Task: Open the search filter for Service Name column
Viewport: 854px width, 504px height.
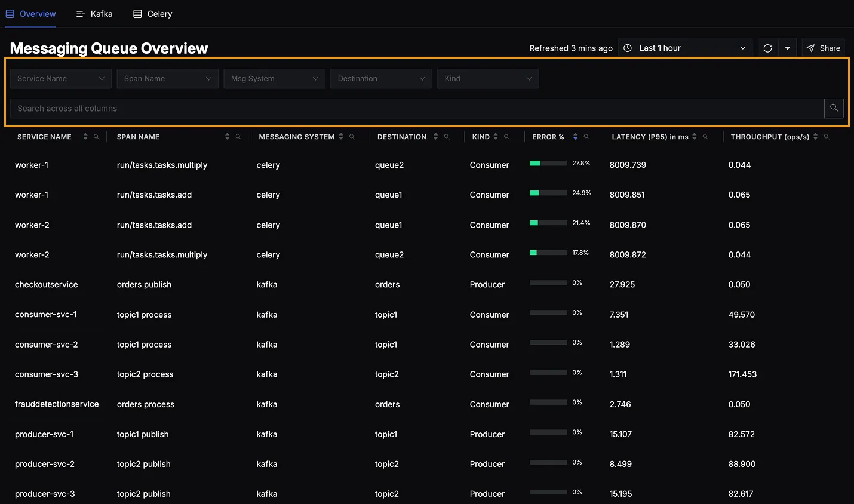Action: (x=96, y=137)
